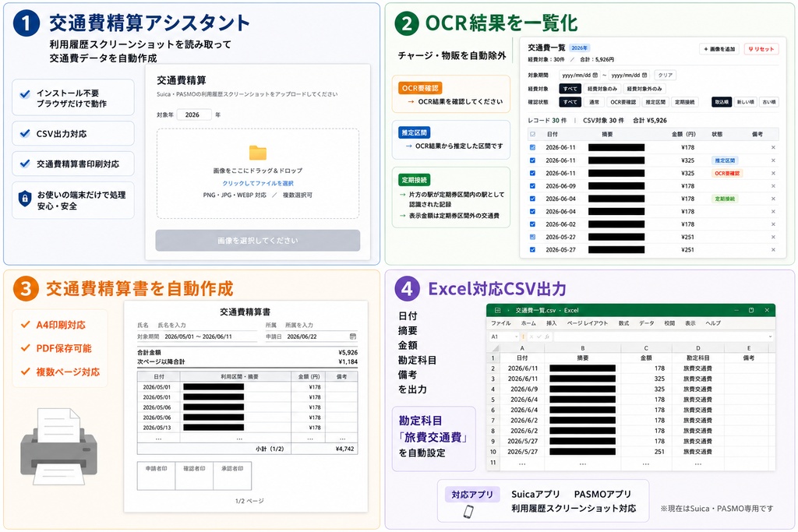
Task: Sort records by 新しい順
Action: pos(746,102)
